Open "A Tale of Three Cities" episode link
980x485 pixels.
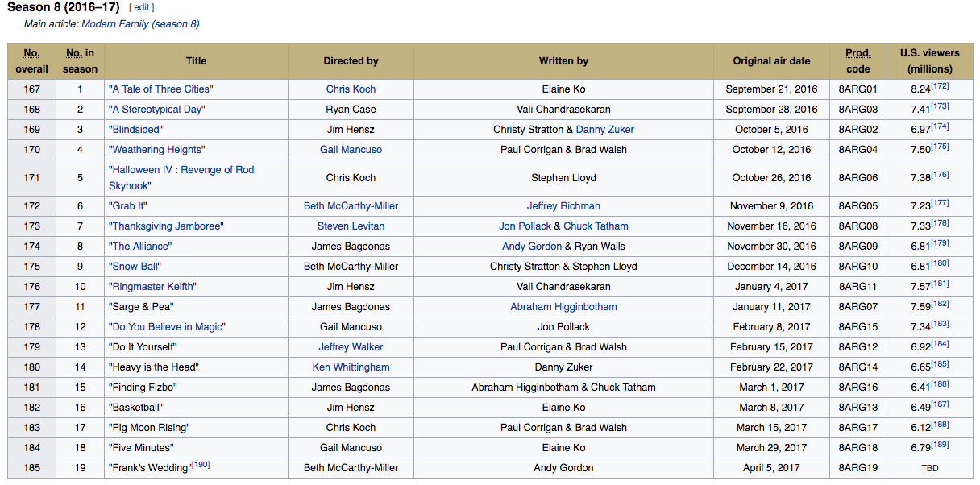(x=160, y=89)
